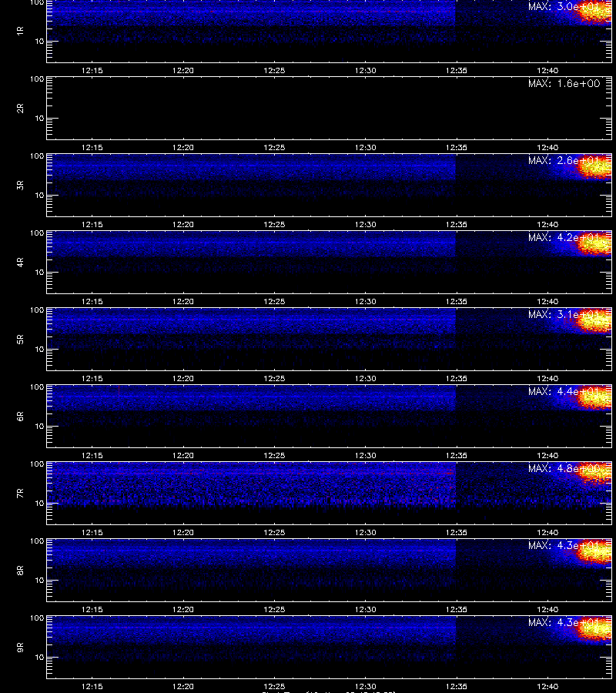Click the 12:20 time label under panel 8R

click(183, 610)
